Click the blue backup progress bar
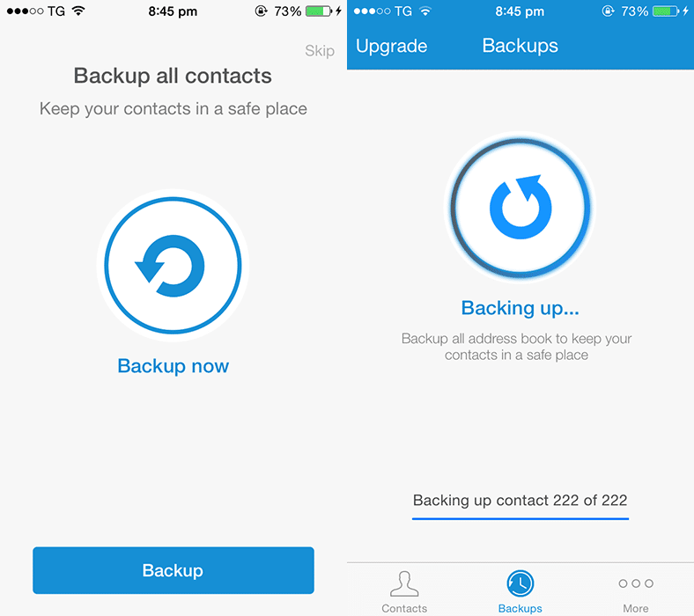 tap(520, 518)
